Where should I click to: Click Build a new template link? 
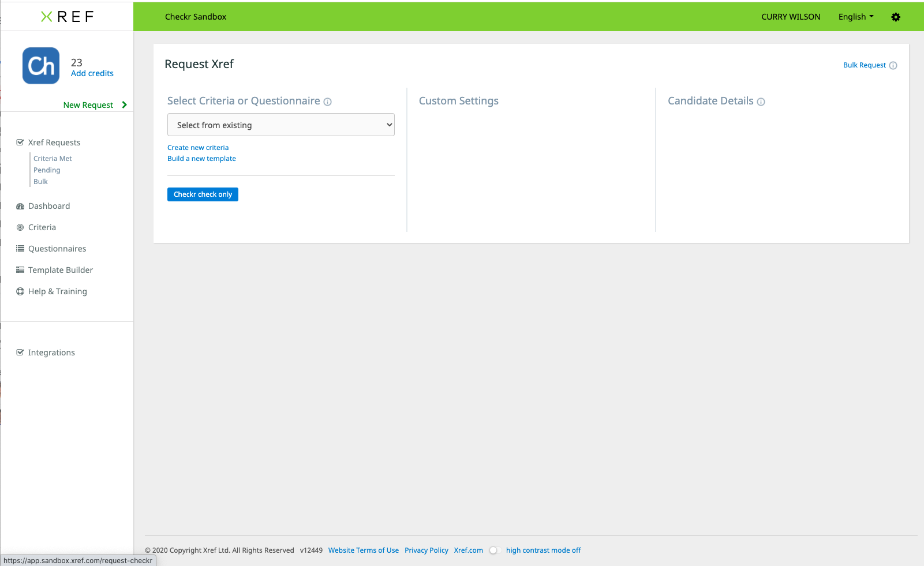(x=201, y=159)
